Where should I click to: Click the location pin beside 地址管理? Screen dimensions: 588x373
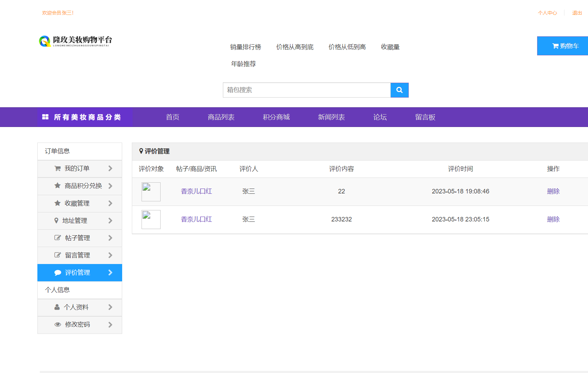coord(56,220)
